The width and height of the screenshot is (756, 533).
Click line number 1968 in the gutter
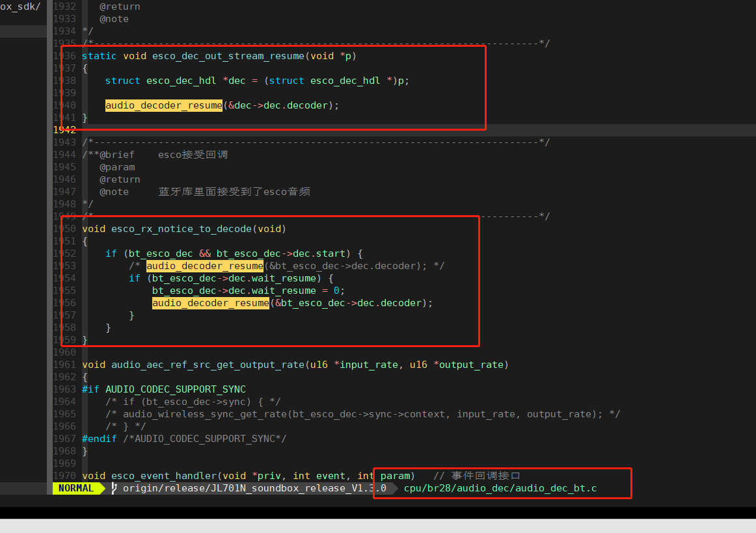[64, 451]
